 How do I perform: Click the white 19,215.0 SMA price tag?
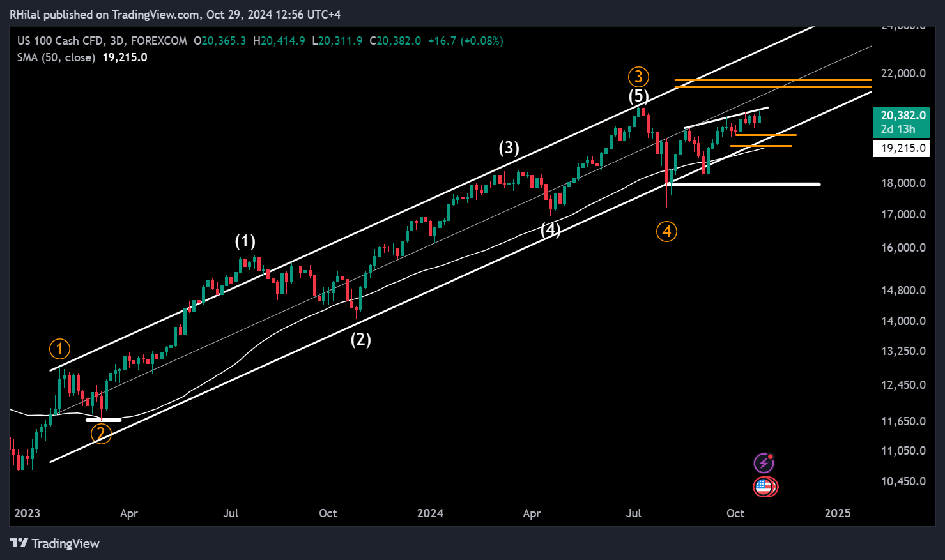[902, 148]
